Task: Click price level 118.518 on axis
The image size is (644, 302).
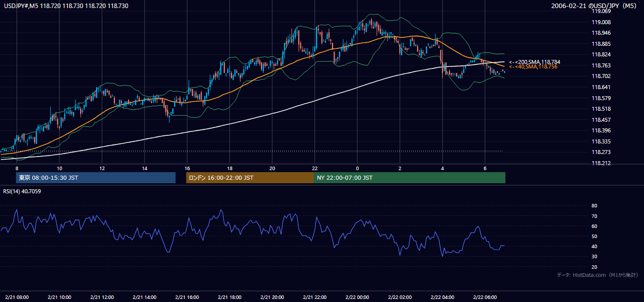Action: point(601,109)
